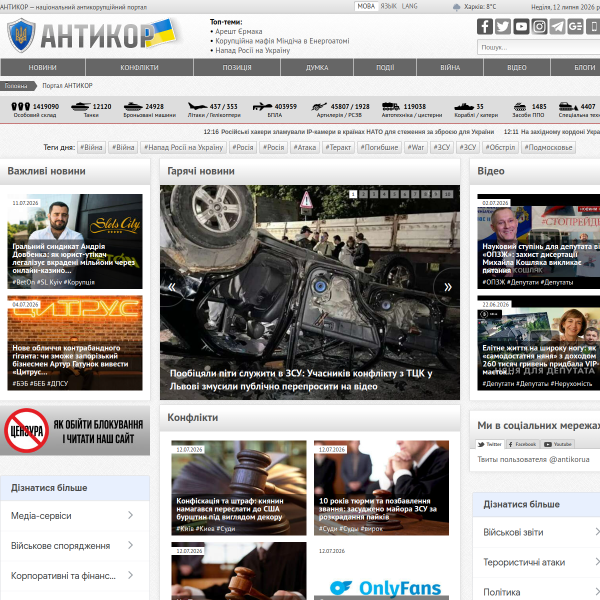Open Елітне життя на широку ногу video
Image resolution: width=600 pixels, height=600 pixels.
pyautogui.click(x=538, y=343)
